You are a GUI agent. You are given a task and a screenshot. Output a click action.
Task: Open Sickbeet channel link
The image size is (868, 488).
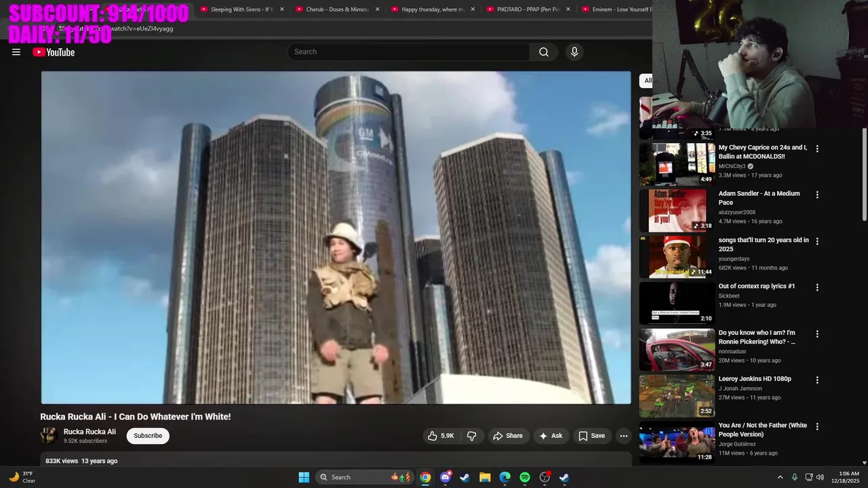click(729, 296)
